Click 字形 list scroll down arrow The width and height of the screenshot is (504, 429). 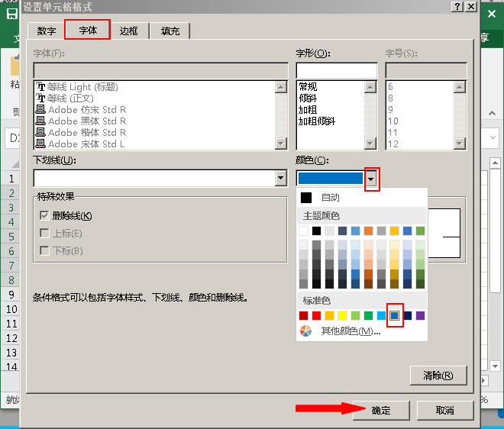(x=370, y=143)
